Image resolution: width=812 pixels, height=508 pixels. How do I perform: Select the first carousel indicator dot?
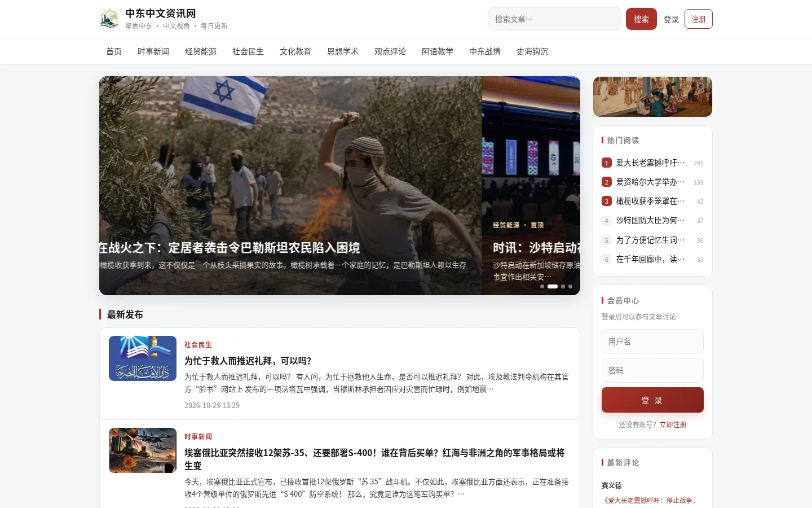pyautogui.click(x=542, y=286)
